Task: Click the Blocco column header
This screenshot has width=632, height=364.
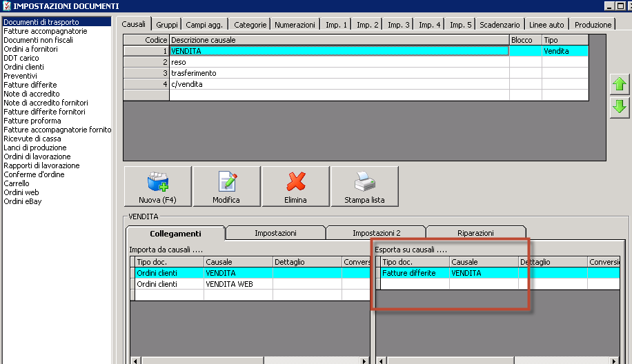Action: 526,40
